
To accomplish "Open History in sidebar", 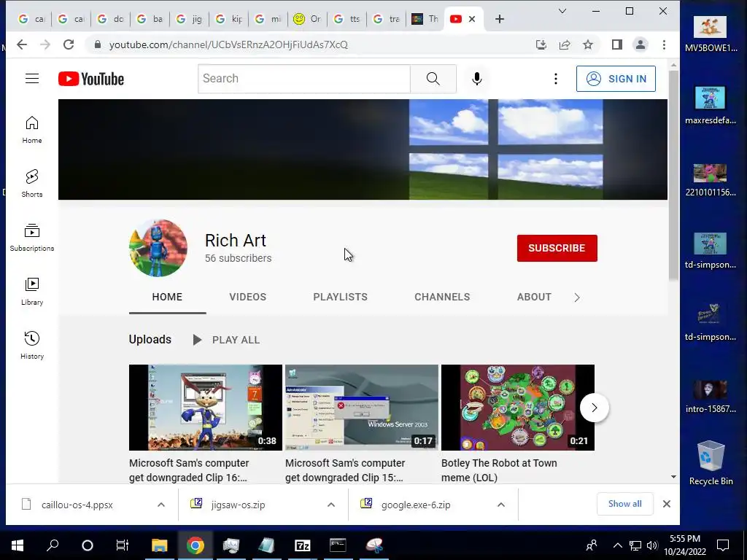I will coord(32,345).
